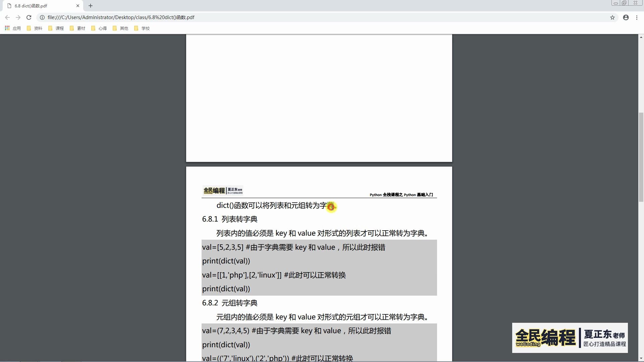Open the 课程 bookmark folder

click(x=56, y=28)
